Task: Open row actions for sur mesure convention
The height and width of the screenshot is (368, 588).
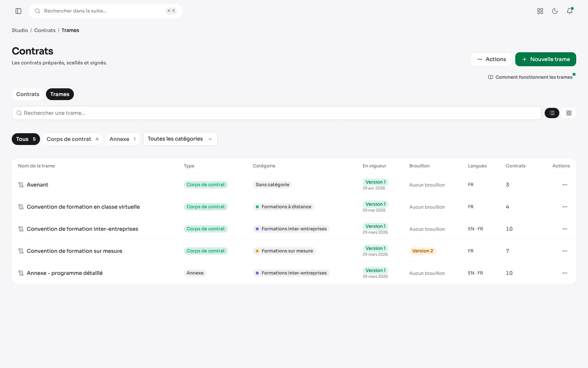Action: pyautogui.click(x=565, y=251)
